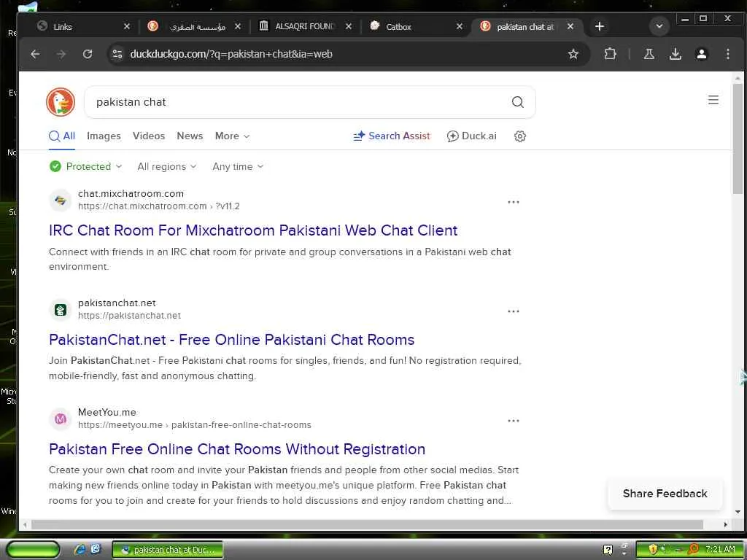Switch to the Catbox tab

[x=414, y=27]
